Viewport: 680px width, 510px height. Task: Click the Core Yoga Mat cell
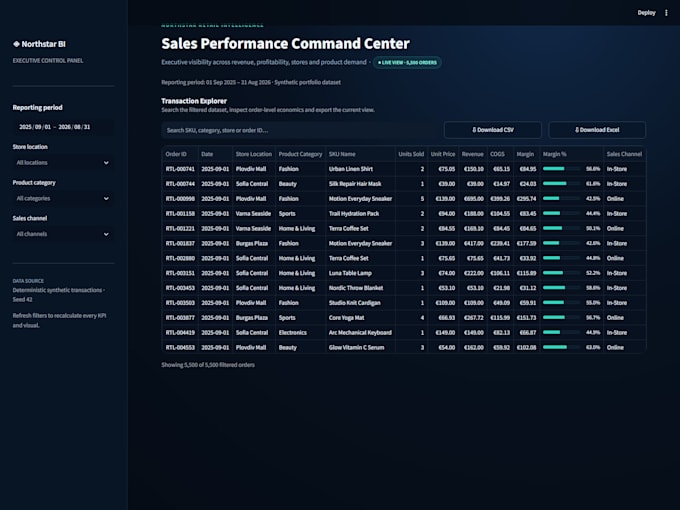coord(360,317)
